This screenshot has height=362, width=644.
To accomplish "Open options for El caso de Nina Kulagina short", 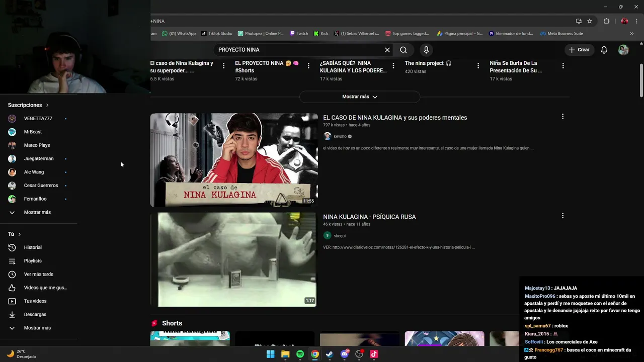I will (x=223, y=66).
